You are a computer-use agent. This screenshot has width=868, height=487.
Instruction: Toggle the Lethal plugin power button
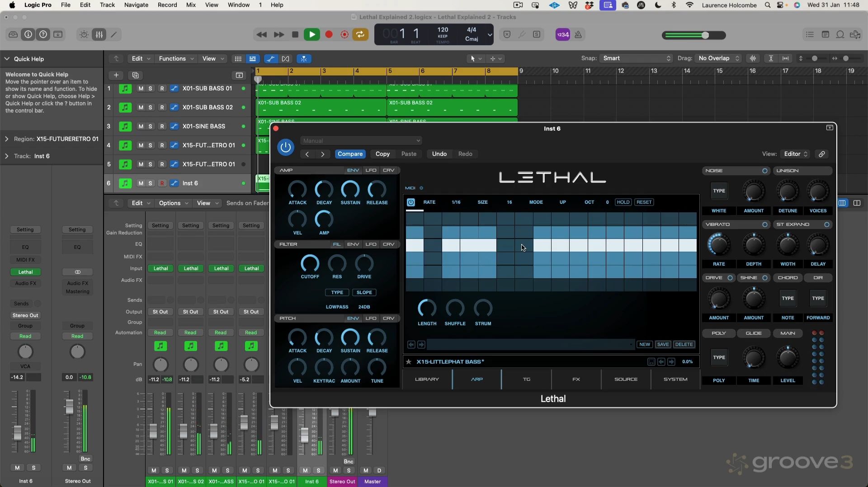pos(285,147)
